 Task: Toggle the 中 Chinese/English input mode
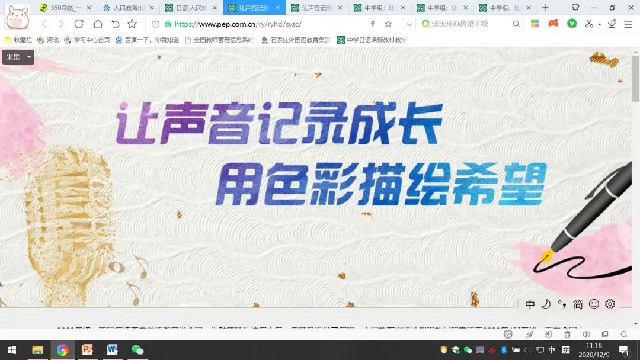(x=530, y=304)
